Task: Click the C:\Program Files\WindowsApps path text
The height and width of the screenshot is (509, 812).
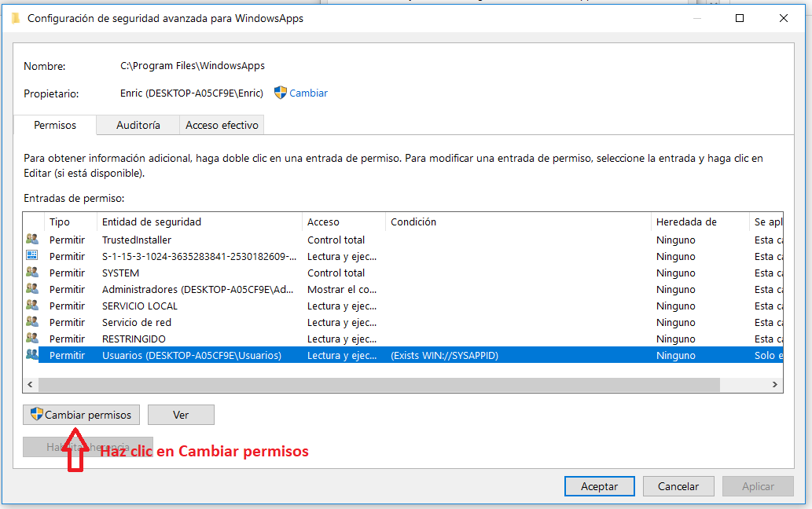Action: coord(193,66)
